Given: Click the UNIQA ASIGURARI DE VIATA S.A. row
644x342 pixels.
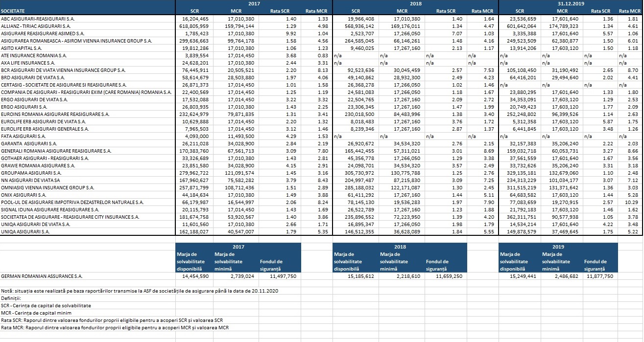Looking at the screenshot, I should click(37, 224).
